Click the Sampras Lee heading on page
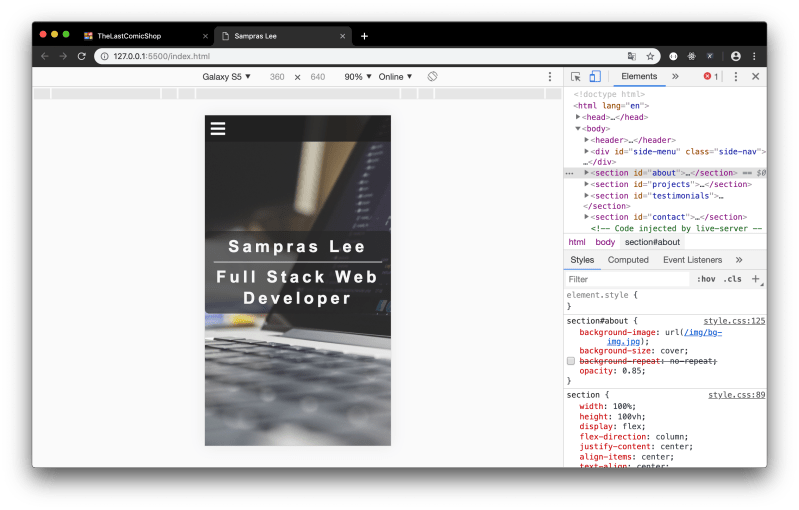 click(x=297, y=247)
